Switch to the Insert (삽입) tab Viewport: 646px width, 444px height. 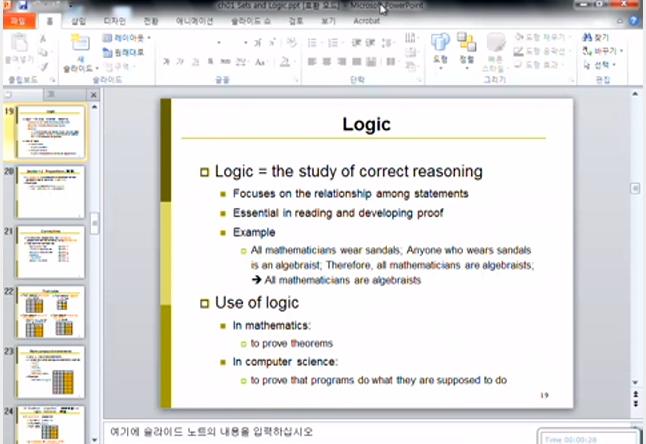point(79,20)
